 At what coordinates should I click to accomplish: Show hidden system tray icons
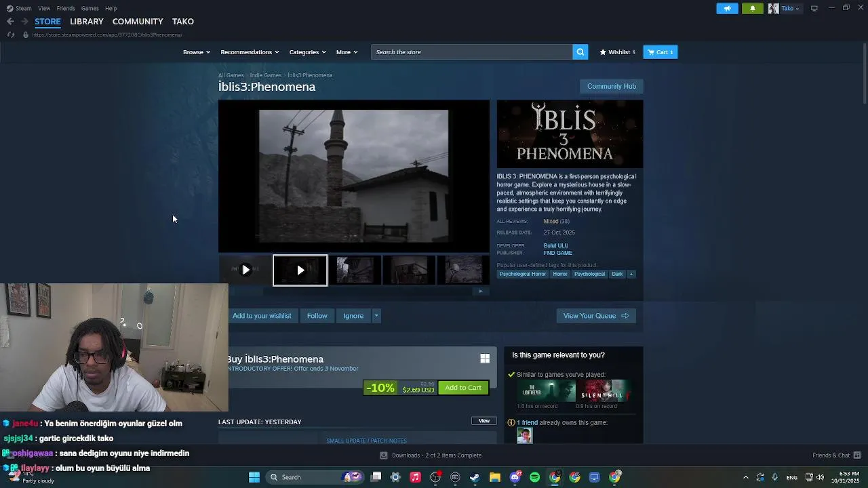[x=745, y=477]
